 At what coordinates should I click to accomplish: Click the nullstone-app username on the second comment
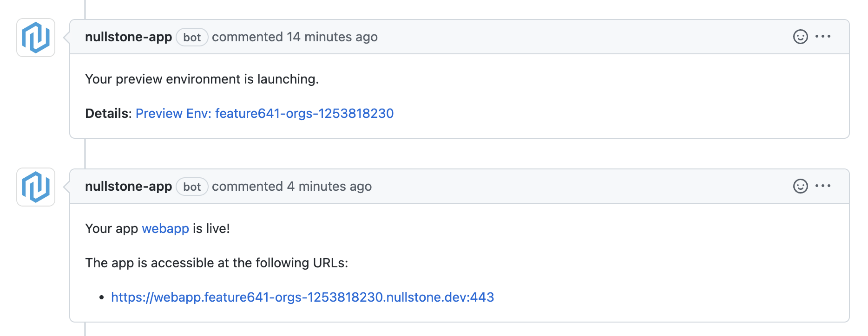coord(129,186)
